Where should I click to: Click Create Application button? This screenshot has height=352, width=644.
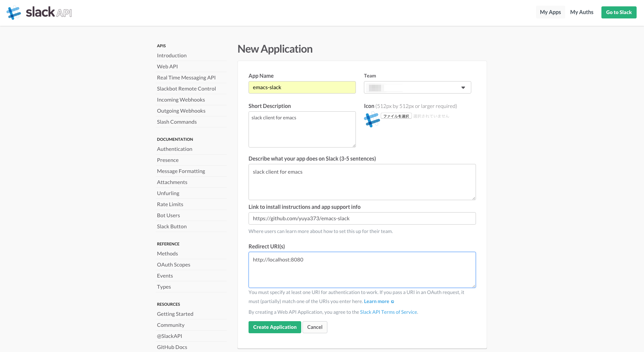tap(275, 327)
